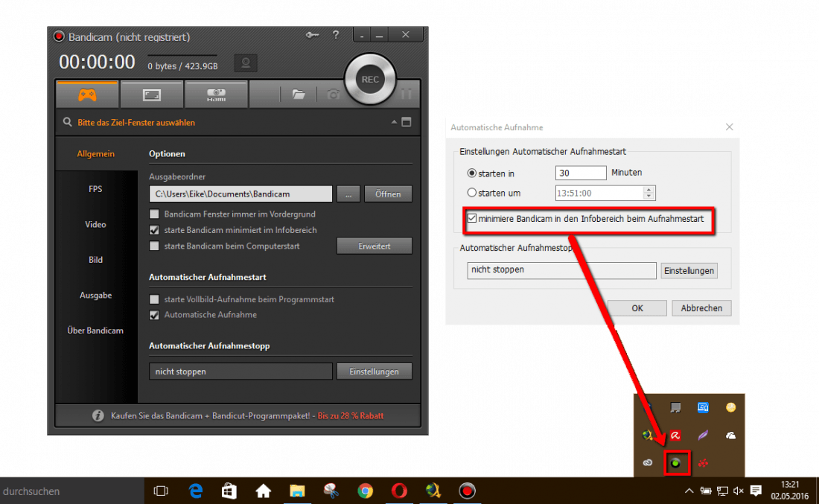Image resolution: width=819 pixels, height=504 pixels.
Task: Uncheck 'minimiere Bandicam in den Infobereich beim Aufnahmestart'
Action: point(472,219)
